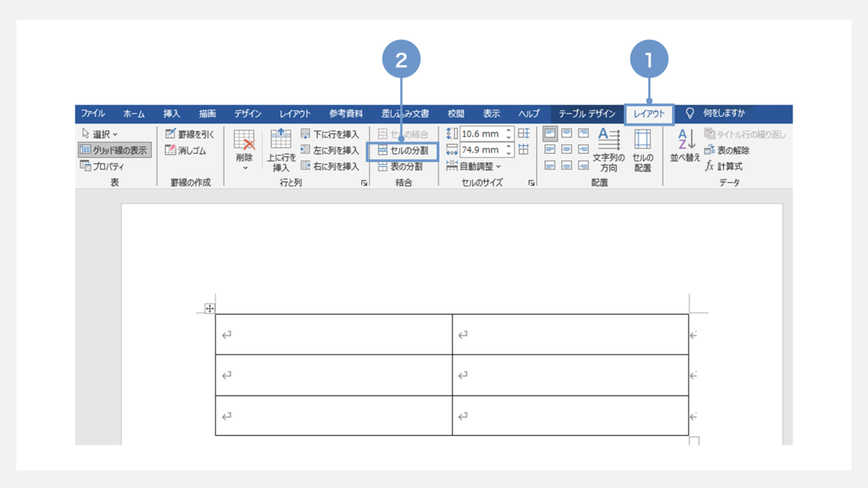The image size is (868, 488).
Task: Click the row height field 10.6 mm
Action: coord(482,134)
